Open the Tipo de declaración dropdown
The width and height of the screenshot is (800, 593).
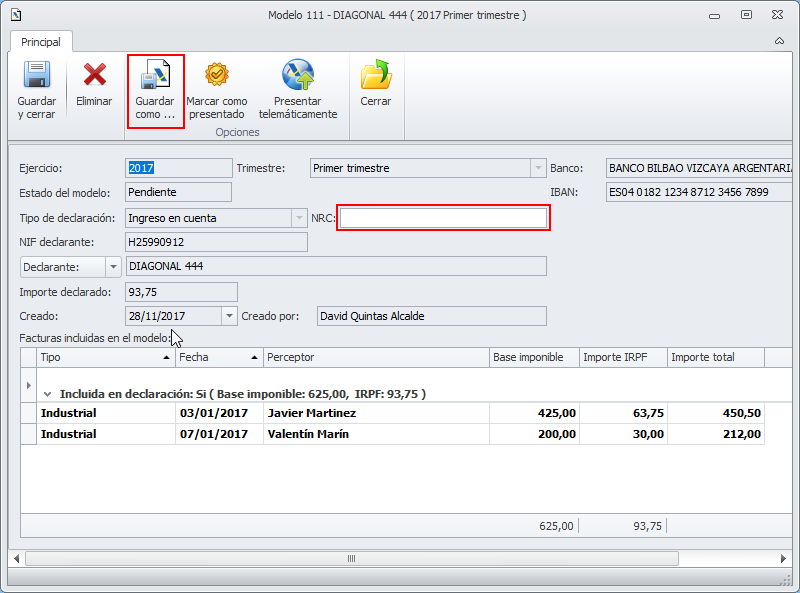pyautogui.click(x=298, y=218)
